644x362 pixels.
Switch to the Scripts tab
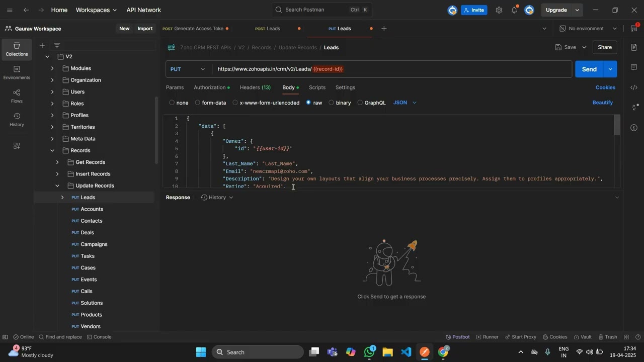pyautogui.click(x=317, y=87)
